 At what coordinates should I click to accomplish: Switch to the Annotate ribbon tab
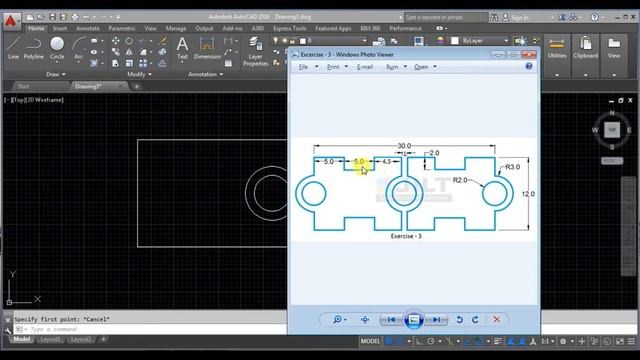[88, 28]
